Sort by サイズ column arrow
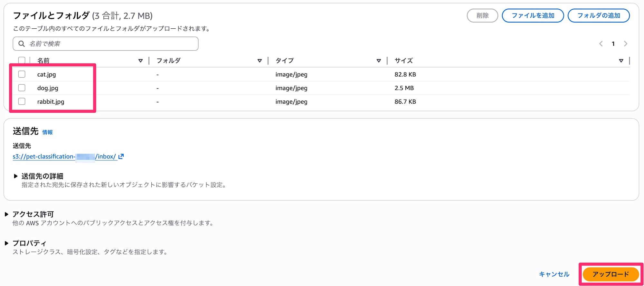This screenshot has width=644, height=286. pyautogui.click(x=621, y=61)
